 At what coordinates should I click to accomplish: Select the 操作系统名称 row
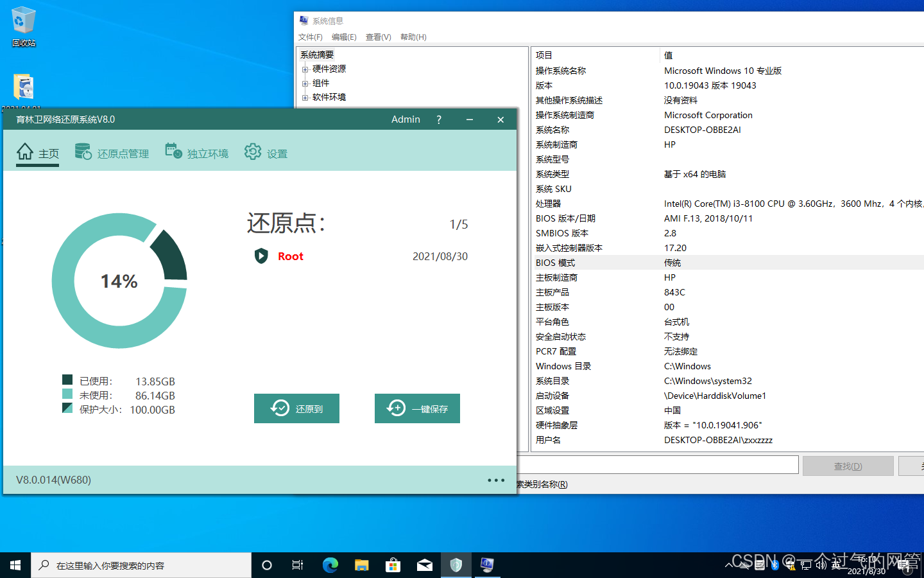[x=728, y=71]
